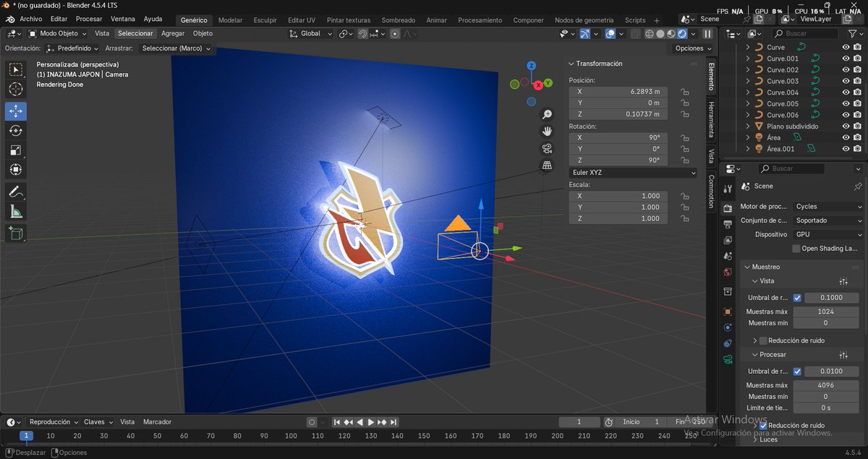The height and width of the screenshot is (459, 868).
Task: Click the position X value field
Action: [x=619, y=92]
